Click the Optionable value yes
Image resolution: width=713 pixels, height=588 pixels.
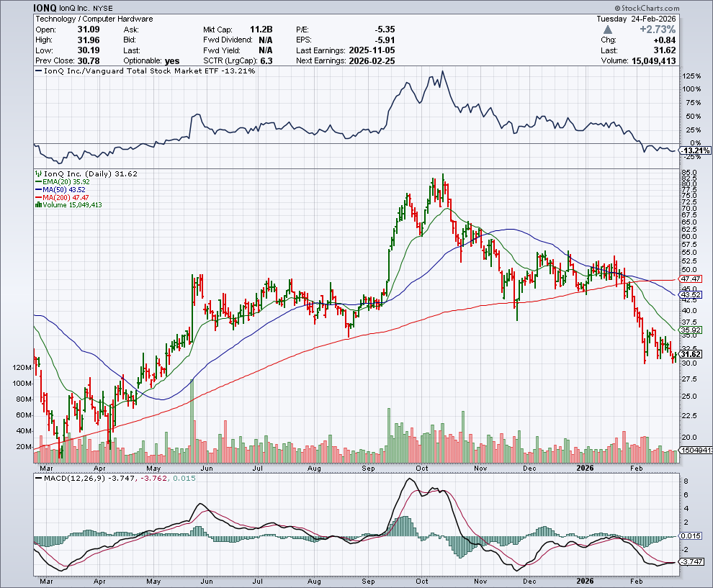172,61
